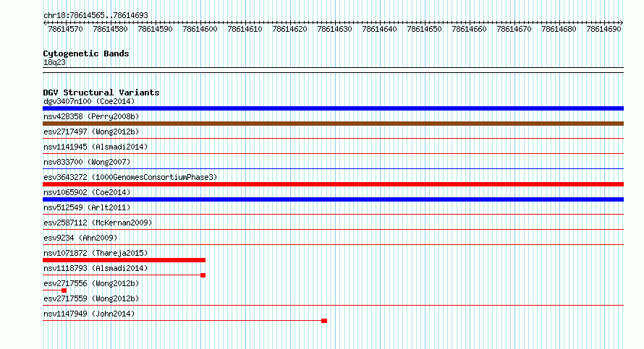The image size is (644, 349).
Task: Click ruler position 78614680
Action: click(559, 29)
